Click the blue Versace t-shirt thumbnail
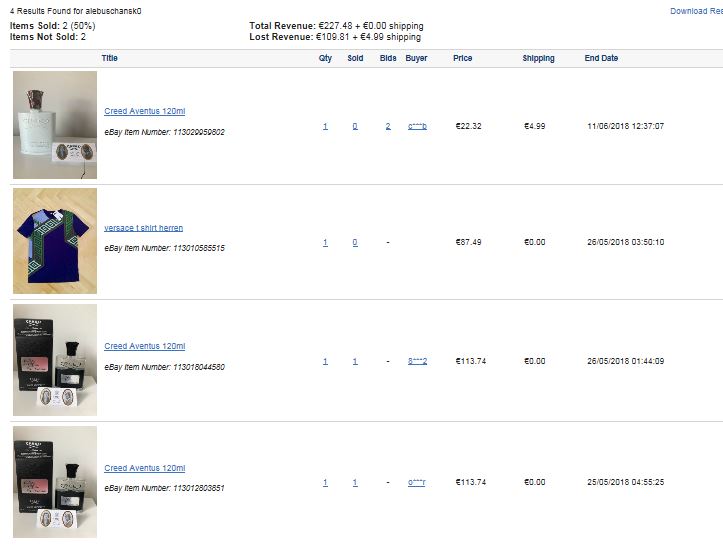This screenshot has width=723, height=546. coord(55,241)
